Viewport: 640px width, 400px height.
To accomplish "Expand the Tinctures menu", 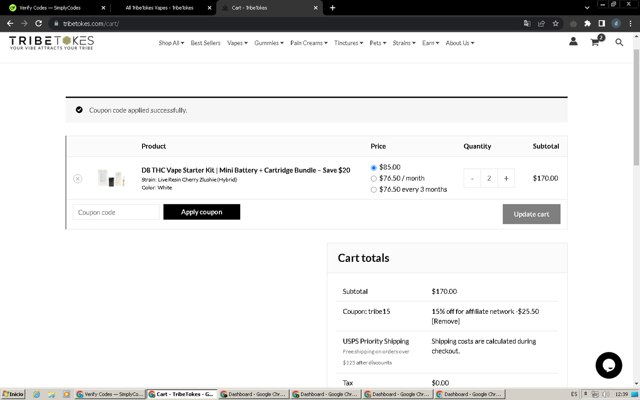I will (x=348, y=43).
